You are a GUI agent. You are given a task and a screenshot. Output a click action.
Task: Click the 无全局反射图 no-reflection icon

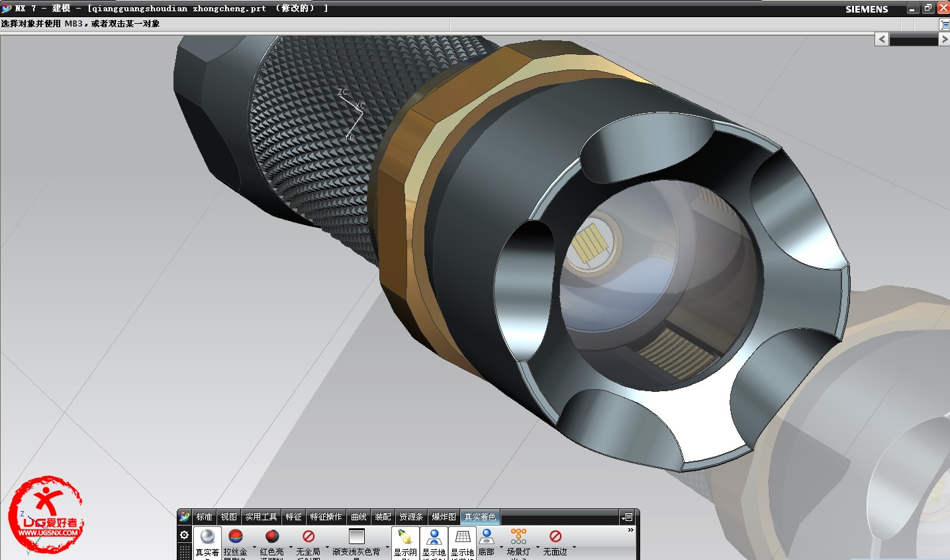[x=309, y=537]
